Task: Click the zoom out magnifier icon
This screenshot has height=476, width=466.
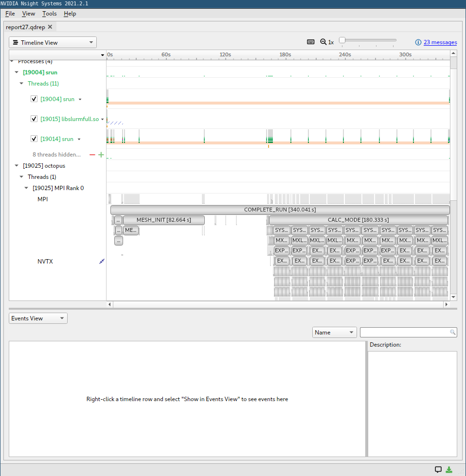Action: click(323, 42)
